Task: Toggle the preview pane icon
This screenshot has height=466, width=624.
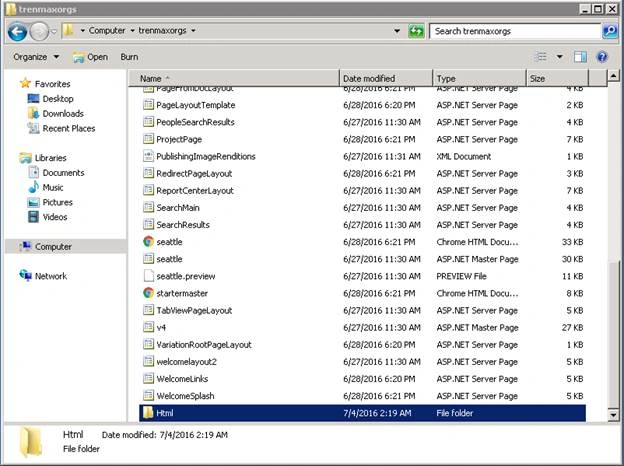Action: point(580,57)
